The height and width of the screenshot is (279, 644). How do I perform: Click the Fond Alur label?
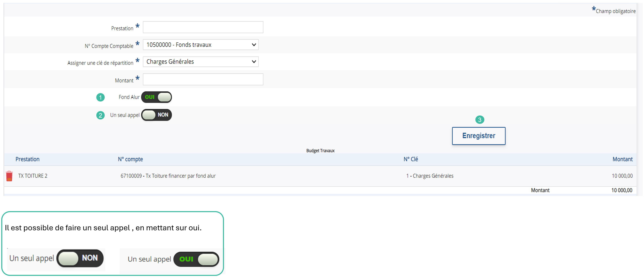(x=129, y=97)
